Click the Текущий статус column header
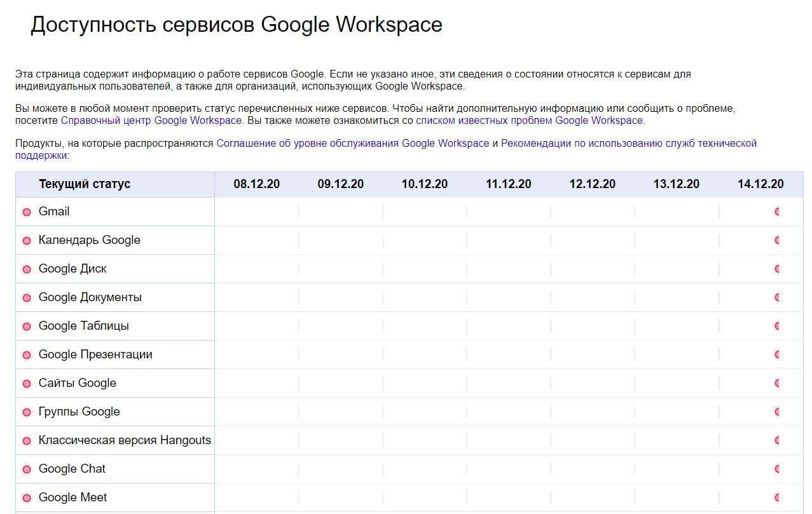Image resolution: width=812 pixels, height=514 pixels. tap(85, 184)
